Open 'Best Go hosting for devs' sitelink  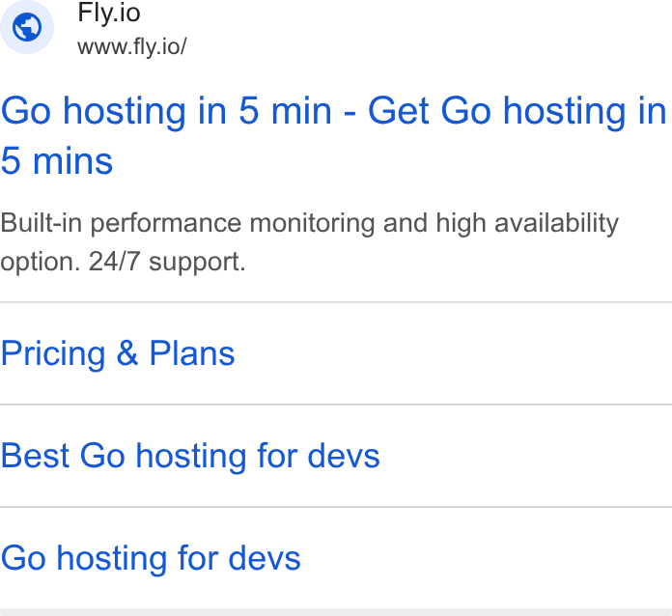[190, 456]
